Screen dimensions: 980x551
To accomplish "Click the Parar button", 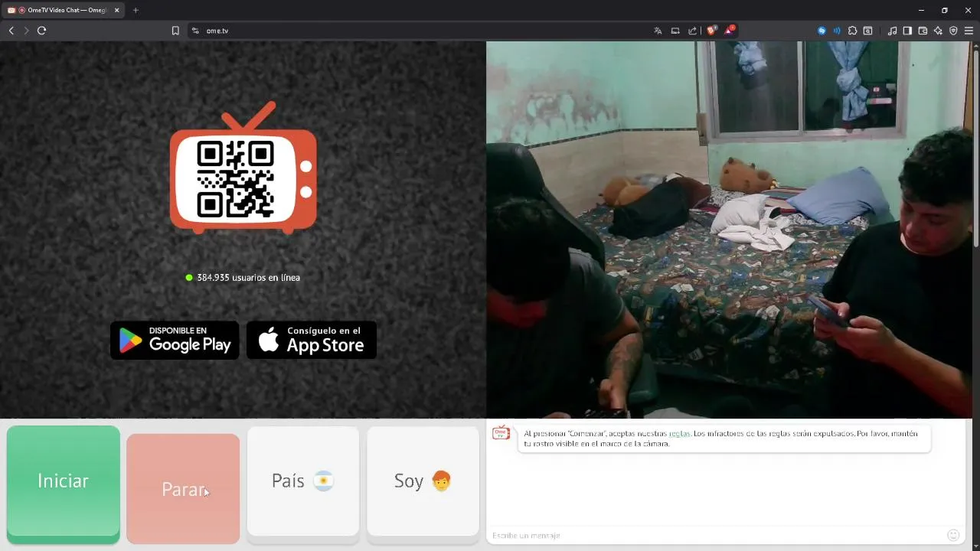I will coord(183,488).
